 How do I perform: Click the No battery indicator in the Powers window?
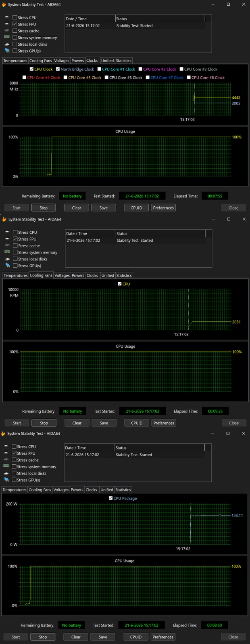point(71,625)
